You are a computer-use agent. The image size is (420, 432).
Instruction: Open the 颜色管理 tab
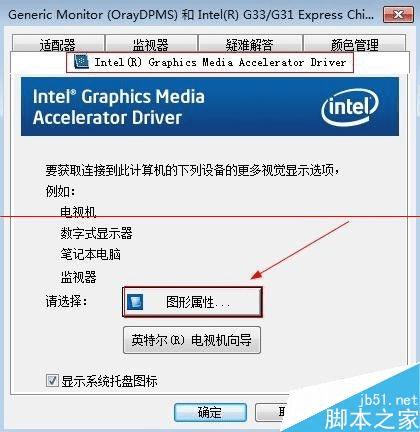click(354, 44)
